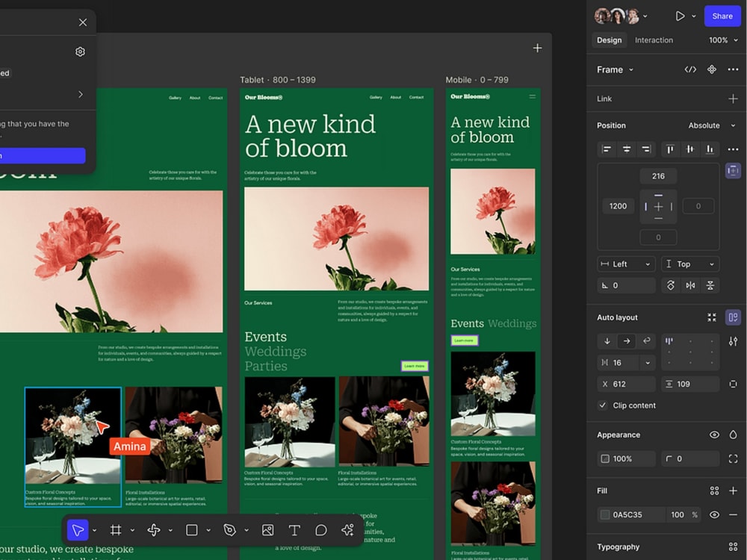Toggle Appearance visibility eye icon

click(x=714, y=435)
